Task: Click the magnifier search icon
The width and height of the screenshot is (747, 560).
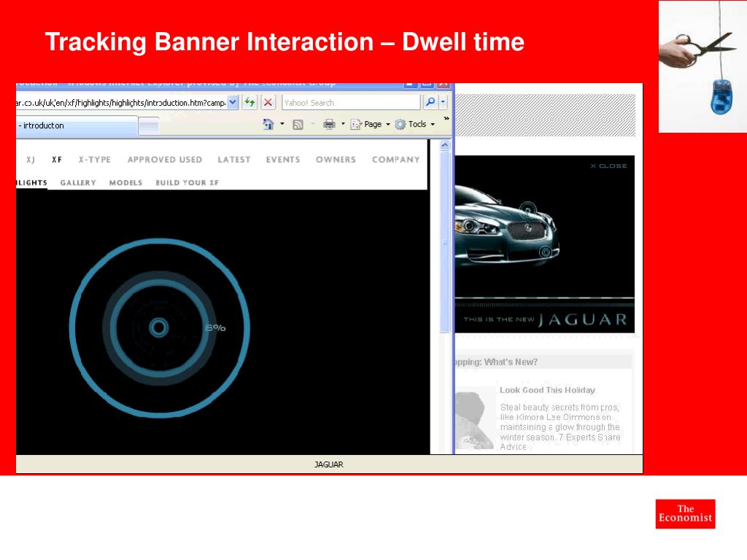Action: point(430,102)
